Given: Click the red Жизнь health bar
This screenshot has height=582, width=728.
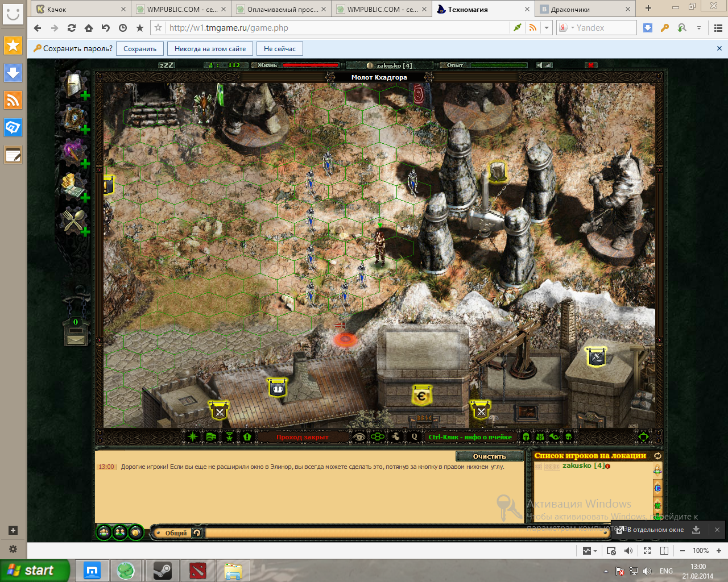Looking at the screenshot, I should (x=311, y=65).
